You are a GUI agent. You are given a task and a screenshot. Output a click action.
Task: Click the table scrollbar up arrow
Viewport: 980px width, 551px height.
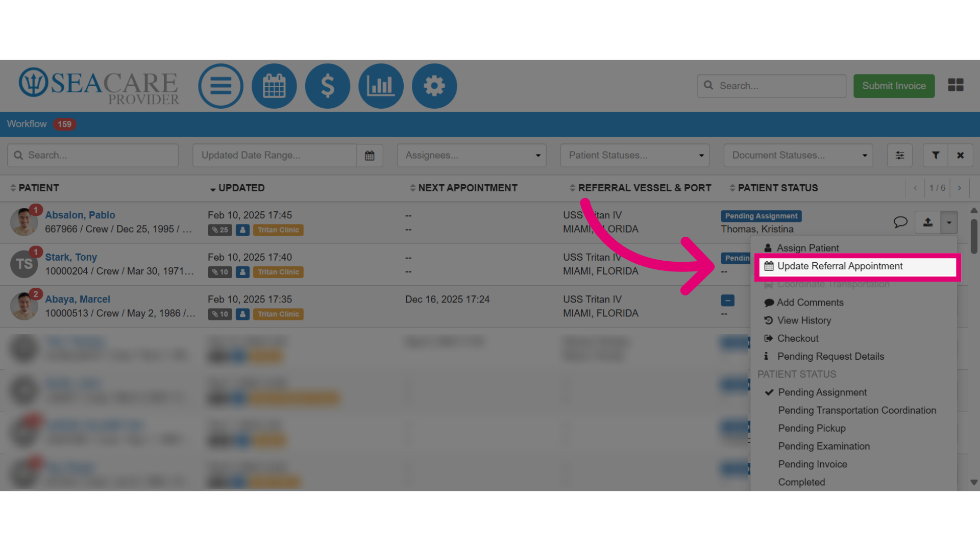974,210
